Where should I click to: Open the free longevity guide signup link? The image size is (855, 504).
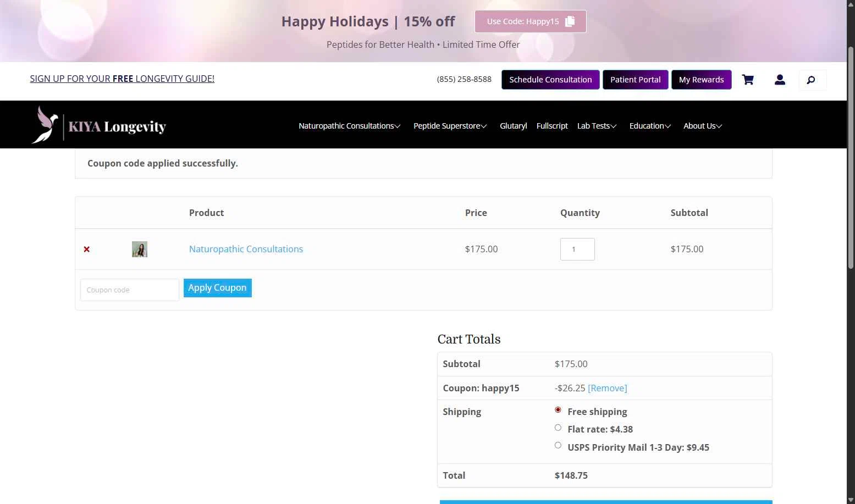click(x=122, y=79)
